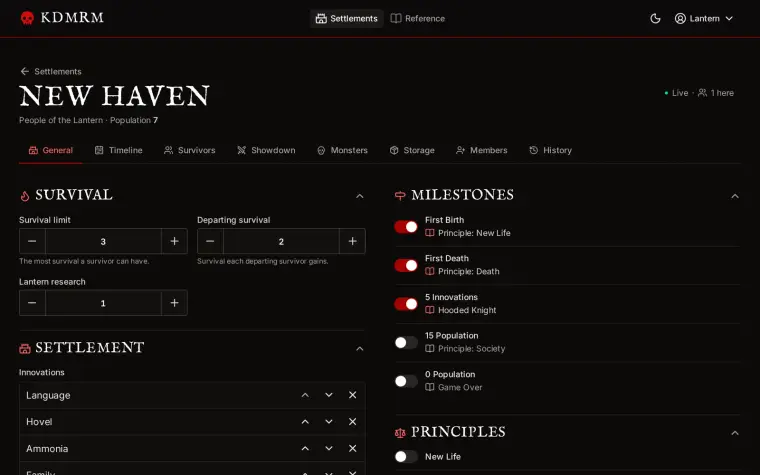Collapse the Milestones section

coord(735,196)
